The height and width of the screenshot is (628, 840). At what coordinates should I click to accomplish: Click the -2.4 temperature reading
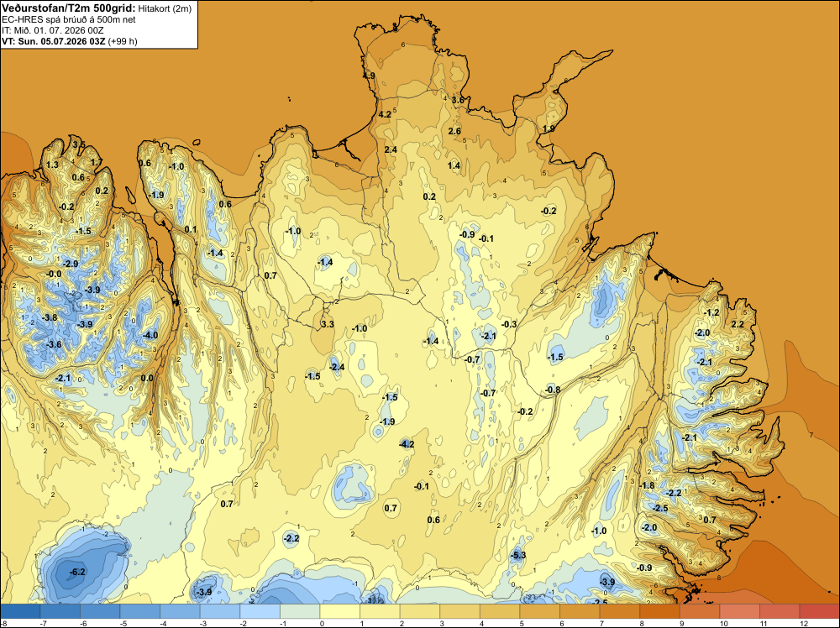[x=337, y=367]
